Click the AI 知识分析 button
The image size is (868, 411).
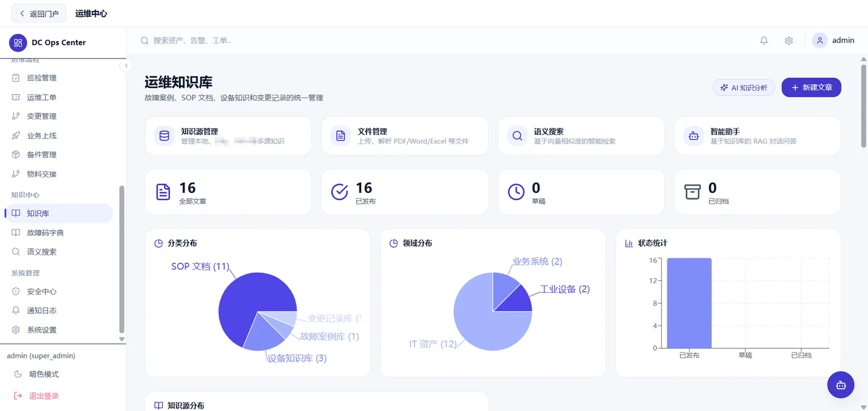[743, 87]
